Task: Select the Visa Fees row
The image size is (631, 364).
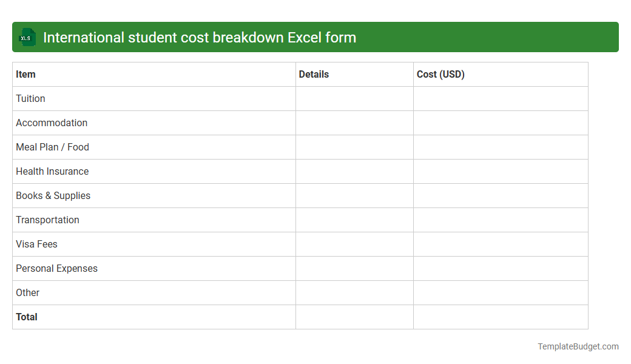Action: [x=36, y=244]
